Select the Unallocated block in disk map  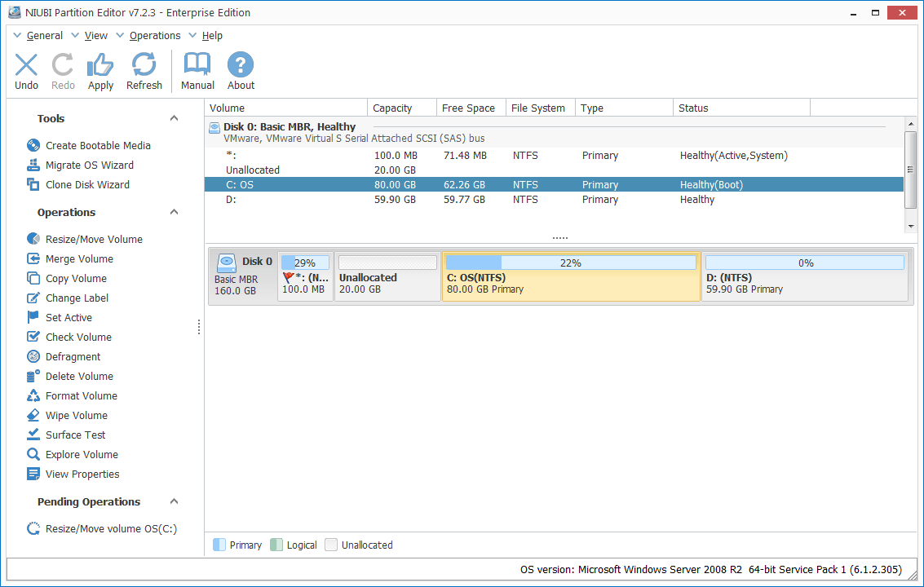[387, 276]
